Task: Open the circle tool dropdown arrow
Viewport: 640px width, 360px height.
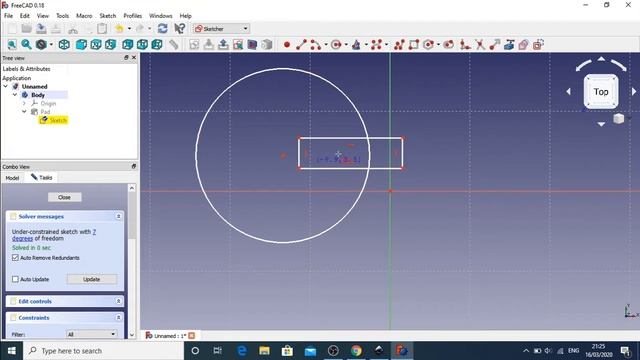Action: [346, 44]
